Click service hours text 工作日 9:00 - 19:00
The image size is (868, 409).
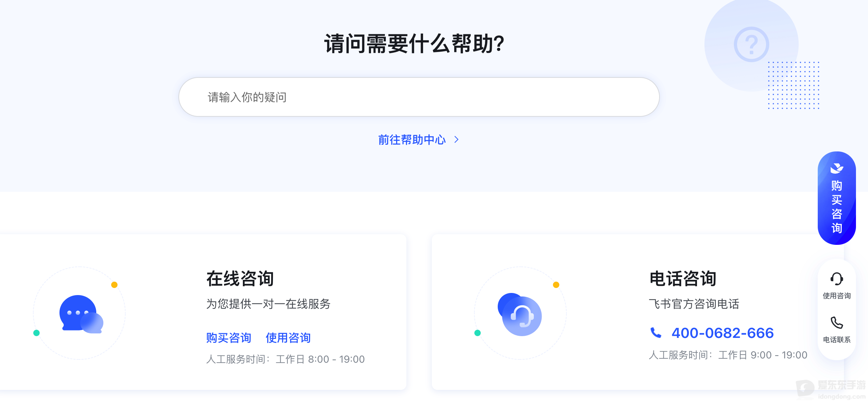763,355
